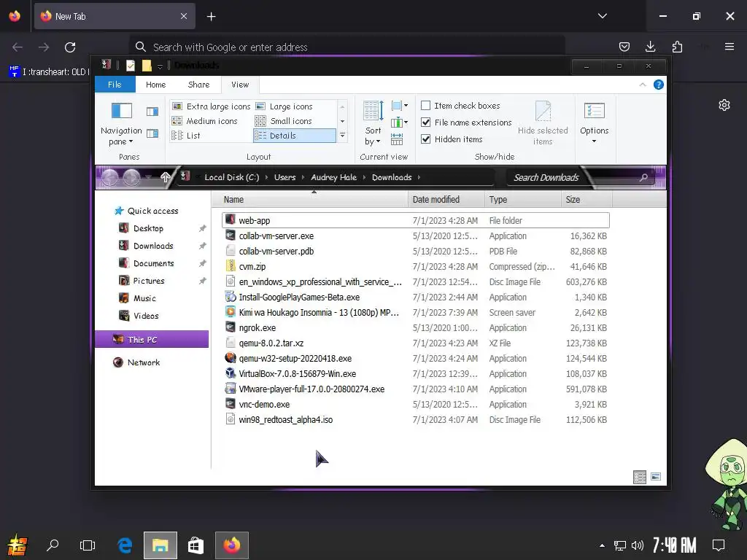Click Explorer back navigation button
This screenshot has height=560, width=747.
point(109,178)
